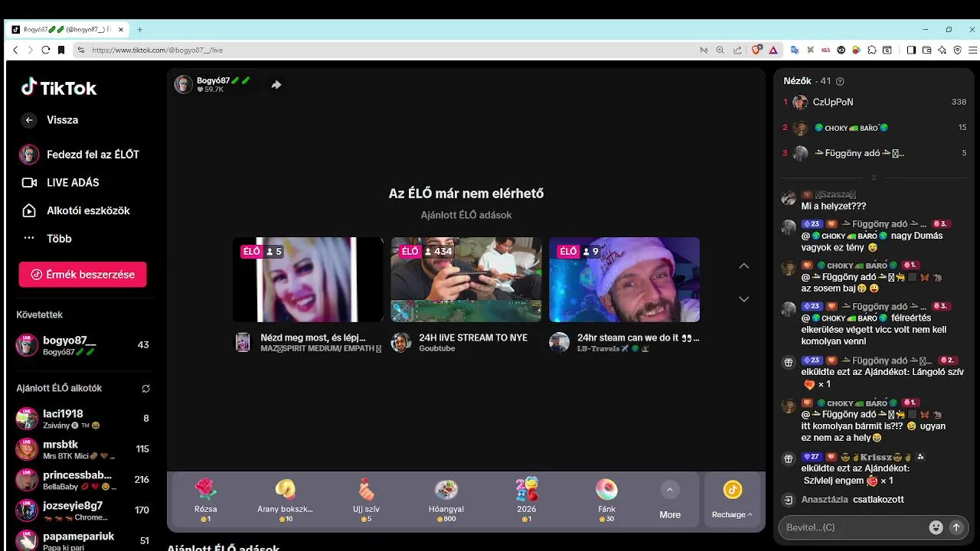Click the browser back button
The width and height of the screenshot is (980, 551).
[15, 50]
